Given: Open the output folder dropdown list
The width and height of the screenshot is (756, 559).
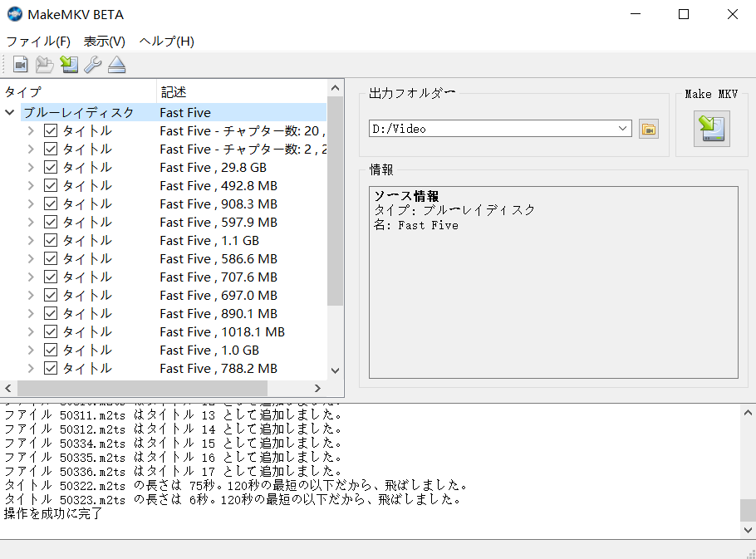Looking at the screenshot, I should pos(623,129).
